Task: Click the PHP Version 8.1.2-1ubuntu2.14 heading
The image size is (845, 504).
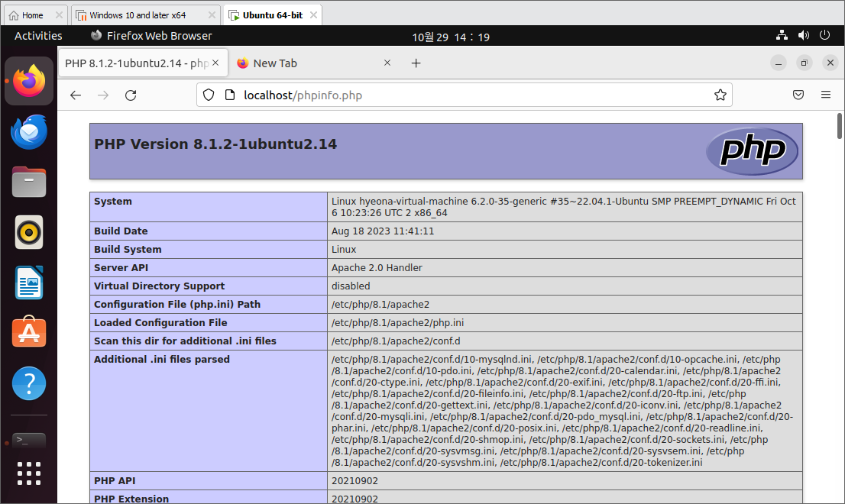Action: [x=215, y=144]
